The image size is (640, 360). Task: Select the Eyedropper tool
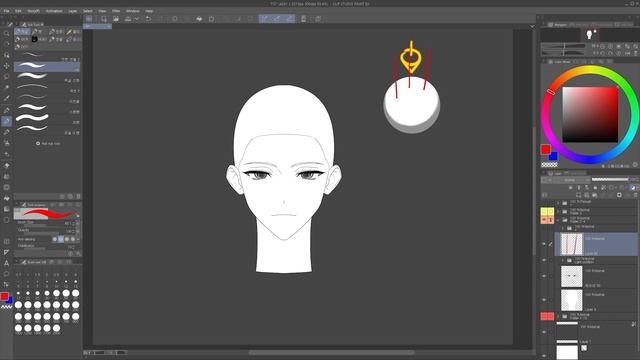pyautogui.click(x=7, y=98)
